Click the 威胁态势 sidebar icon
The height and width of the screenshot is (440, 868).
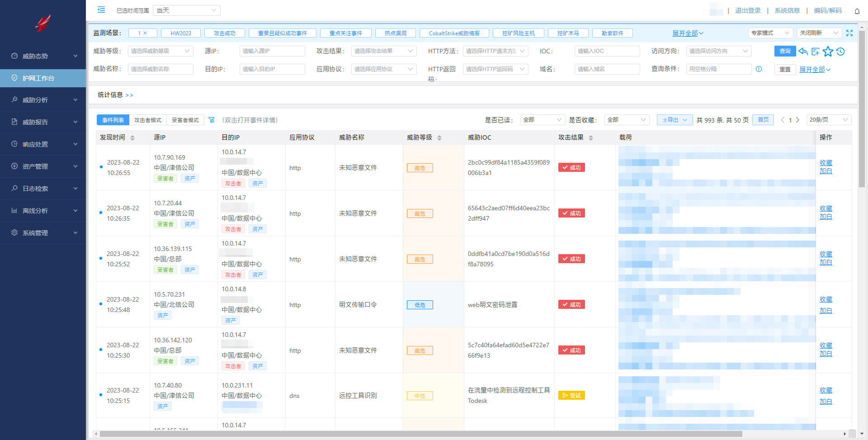pyautogui.click(x=14, y=56)
